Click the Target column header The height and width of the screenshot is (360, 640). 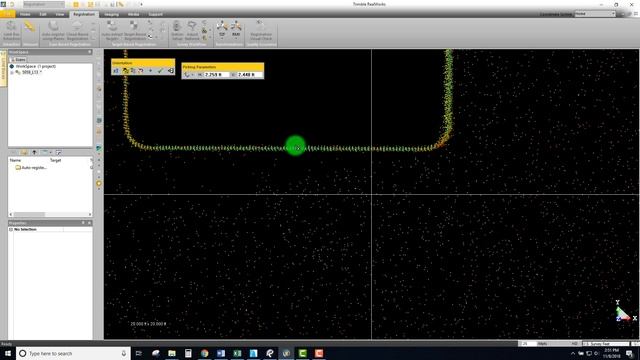(x=55, y=160)
